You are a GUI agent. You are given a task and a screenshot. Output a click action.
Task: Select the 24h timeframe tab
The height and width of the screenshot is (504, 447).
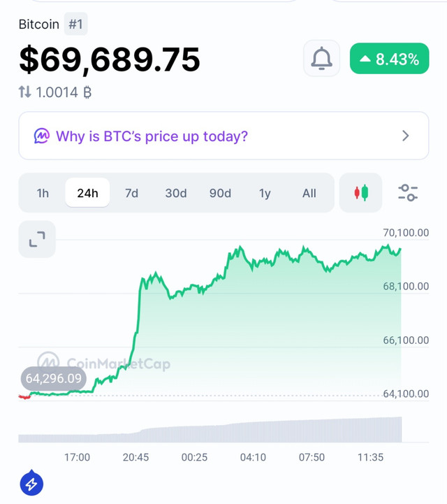pyautogui.click(x=87, y=193)
